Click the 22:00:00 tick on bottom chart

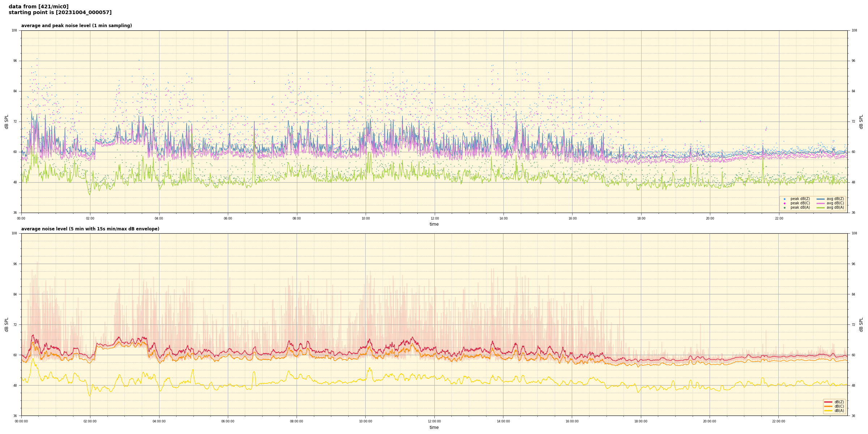click(x=778, y=421)
